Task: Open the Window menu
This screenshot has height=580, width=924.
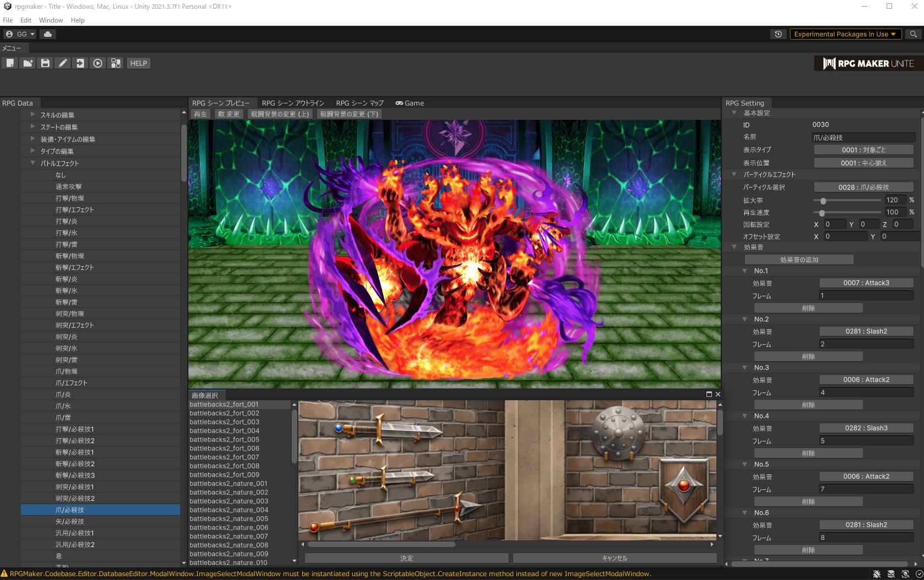Action: click(x=51, y=20)
